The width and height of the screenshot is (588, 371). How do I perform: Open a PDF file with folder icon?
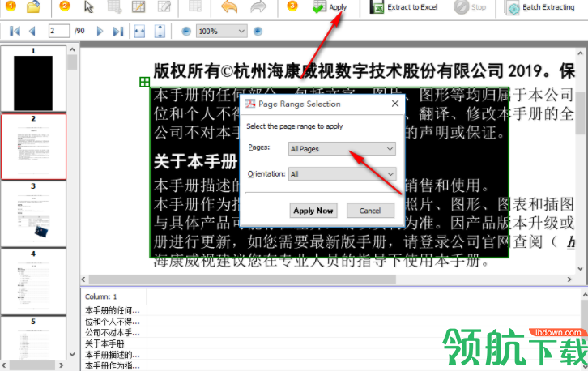point(34,6)
